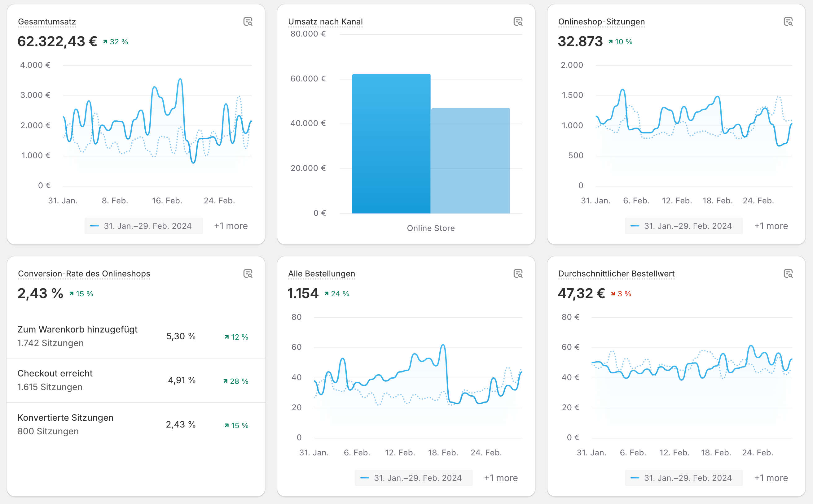813x504 pixels.
Task: Click the 16. Feb. label in Gesamtumsatz chart
Action: pyautogui.click(x=167, y=201)
